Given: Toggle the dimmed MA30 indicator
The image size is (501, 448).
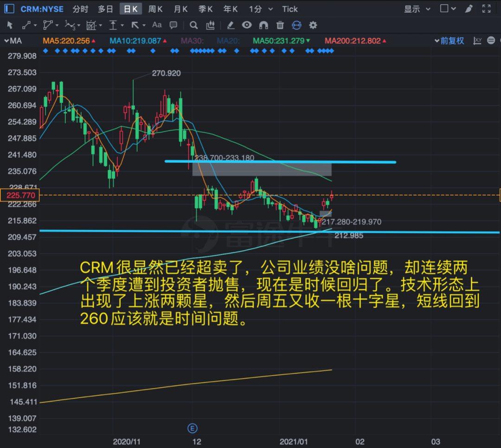Looking at the screenshot, I should tap(193, 41).
